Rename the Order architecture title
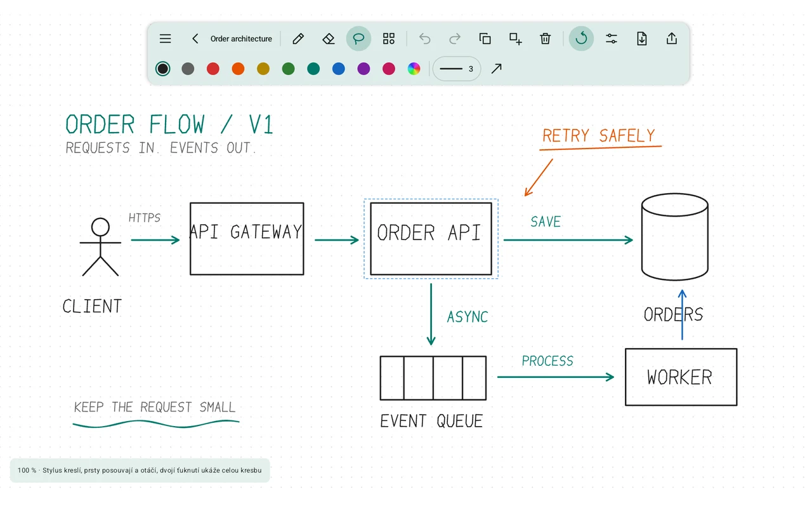Viewport: 812px width, 508px height. tap(241, 39)
